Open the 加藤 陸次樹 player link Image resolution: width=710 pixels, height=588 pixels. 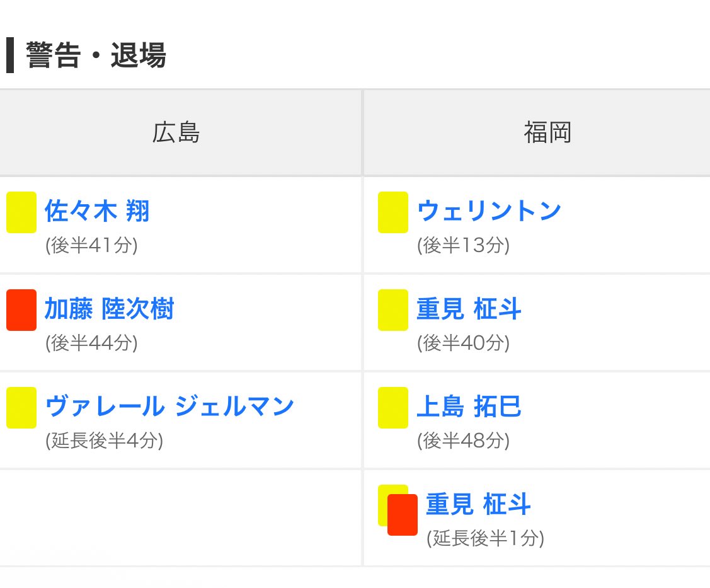click(109, 309)
